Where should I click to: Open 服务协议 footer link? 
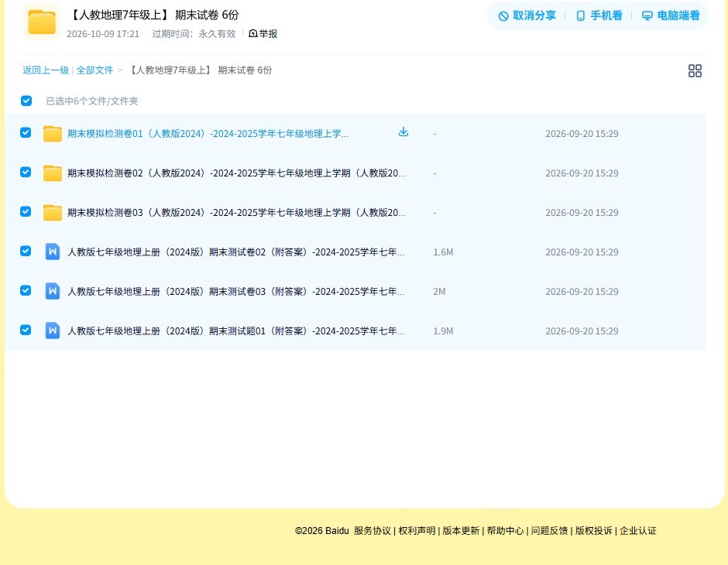point(373,531)
